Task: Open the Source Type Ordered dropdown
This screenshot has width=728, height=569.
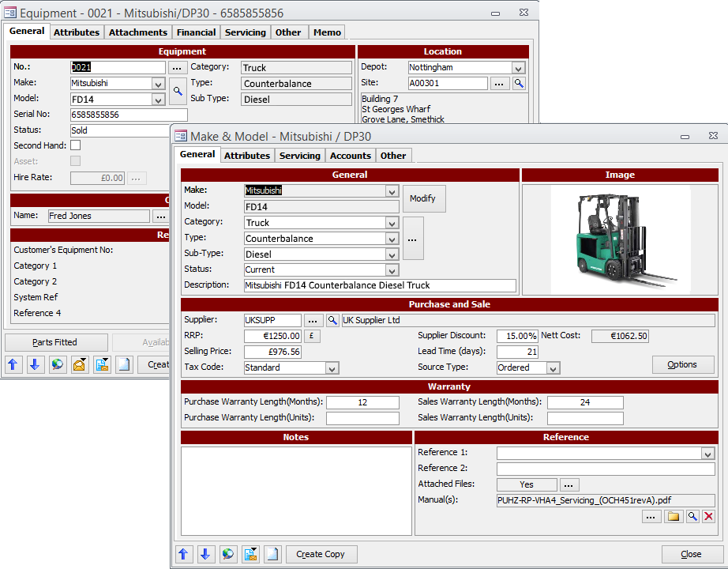Action: click(x=553, y=368)
